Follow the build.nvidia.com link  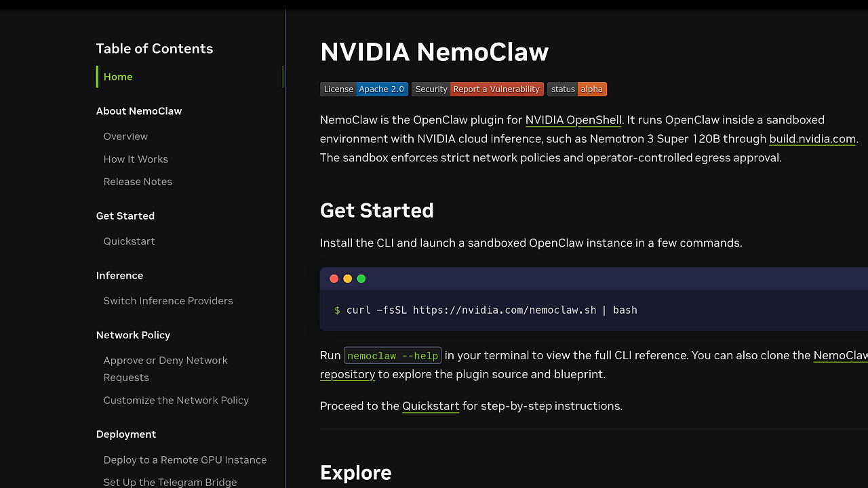coord(812,139)
